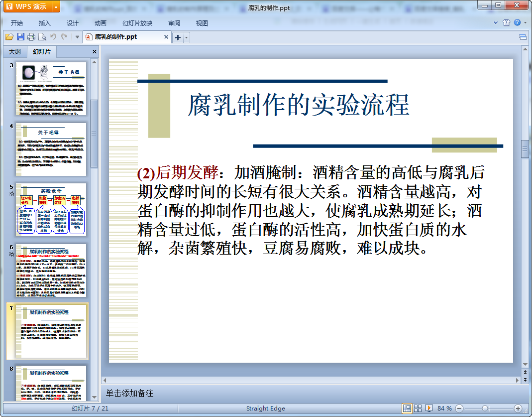The height and width of the screenshot is (417, 532).
Task: Switch to Slide Sorter view
Action: (x=418, y=408)
